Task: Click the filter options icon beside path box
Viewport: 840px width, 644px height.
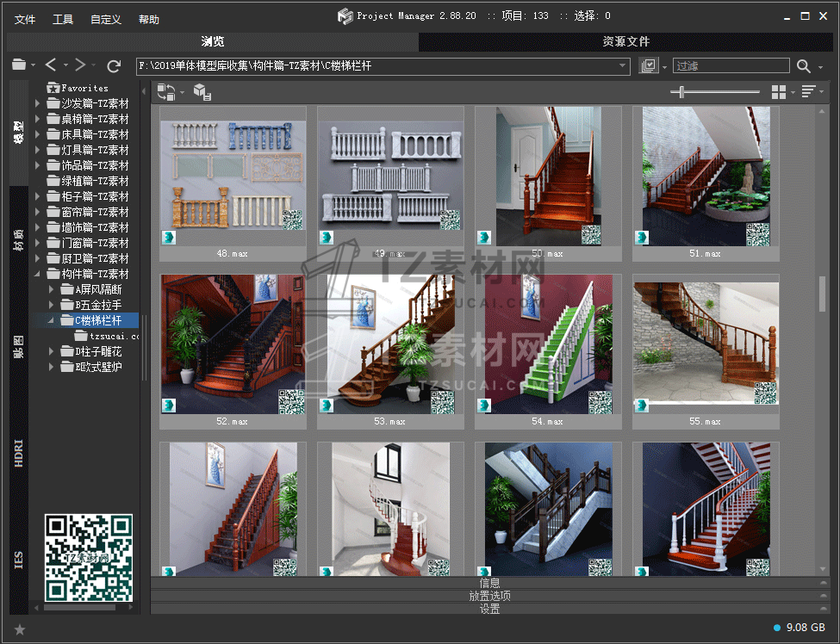Action: coord(649,66)
